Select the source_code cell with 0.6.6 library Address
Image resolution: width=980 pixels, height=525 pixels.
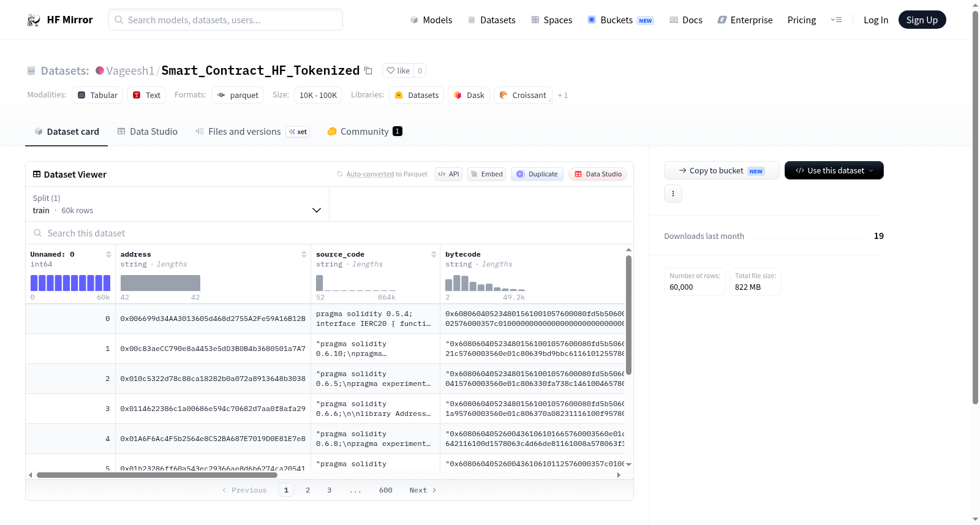pyautogui.click(x=375, y=409)
